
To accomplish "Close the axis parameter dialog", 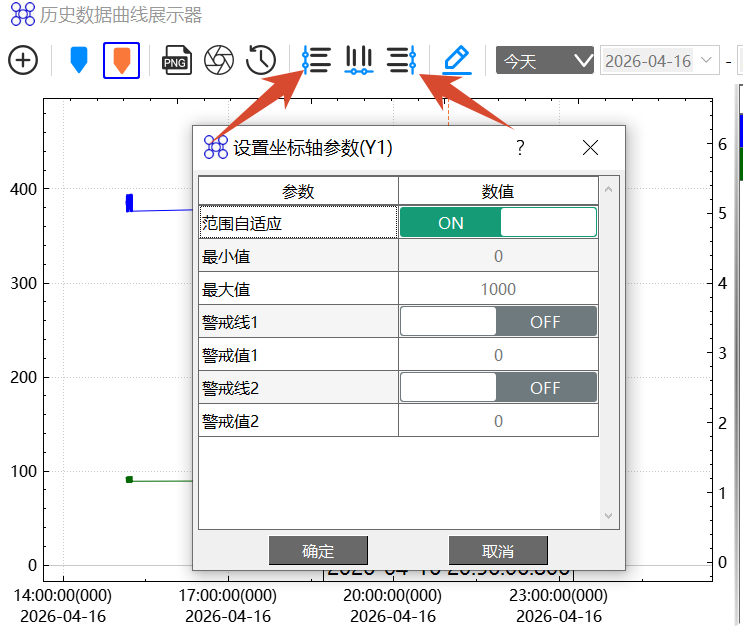I will [x=590, y=148].
